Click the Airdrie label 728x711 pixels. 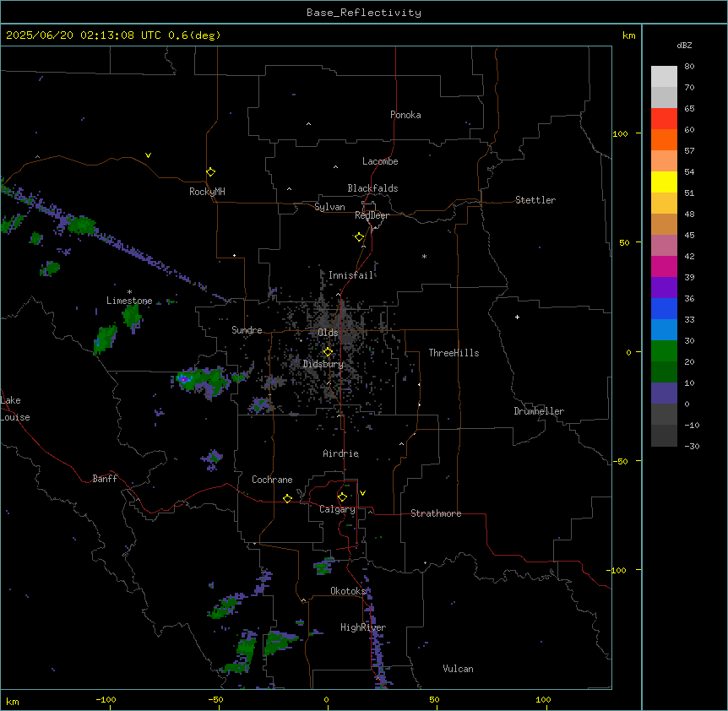(340, 453)
